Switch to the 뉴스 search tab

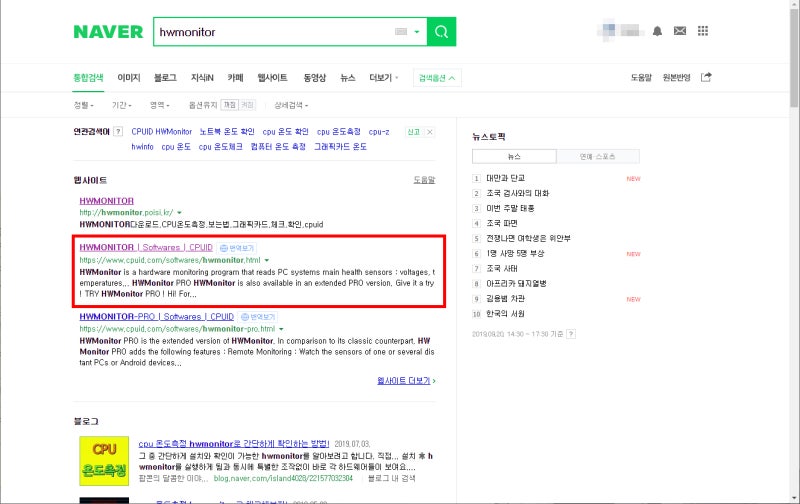[x=347, y=78]
